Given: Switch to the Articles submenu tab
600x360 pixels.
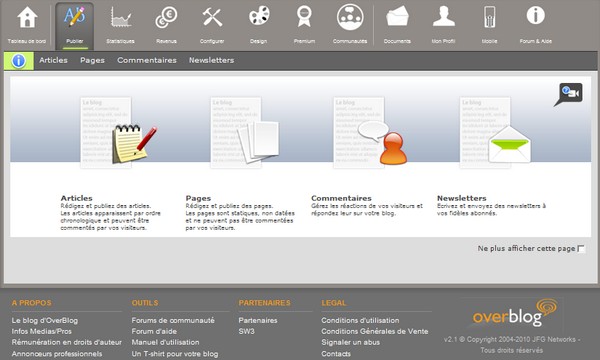Looking at the screenshot, I should pyautogui.click(x=53, y=60).
